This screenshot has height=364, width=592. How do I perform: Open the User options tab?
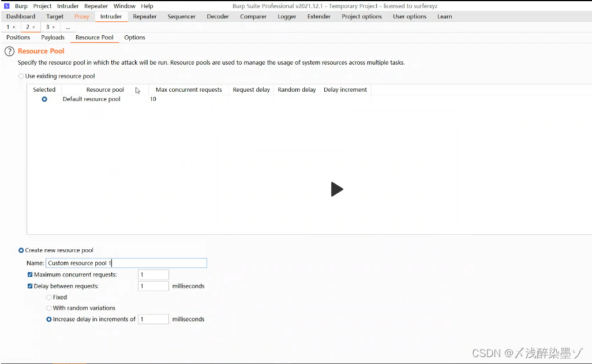pyautogui.click(x=410, y=17)
